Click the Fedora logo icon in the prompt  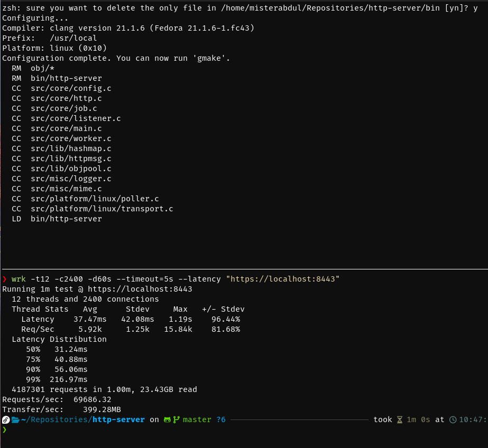5,419
